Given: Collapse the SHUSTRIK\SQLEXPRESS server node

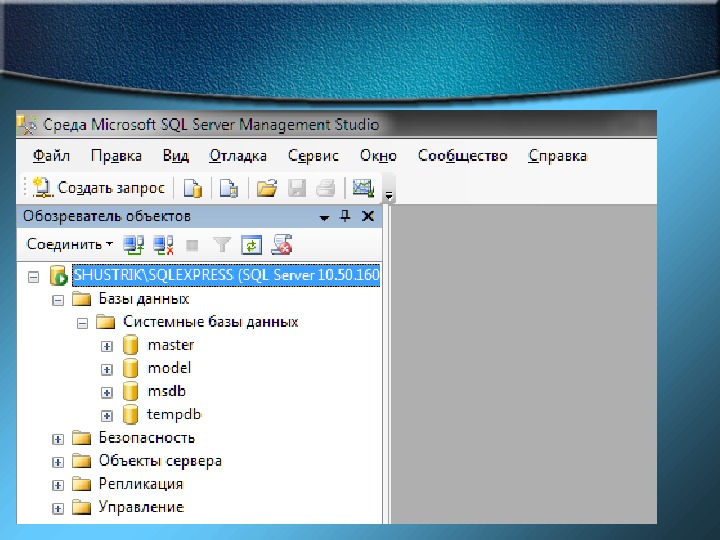Looking at the screenshot, I should (x=33, y=277).
